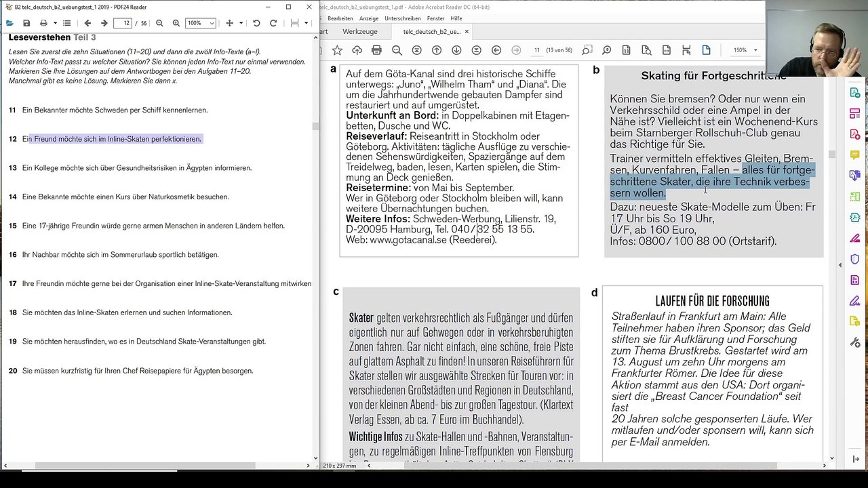This screenshot has width=868, height=488.
Task: Switch to the Werkzeuge tab in Acrobat
Action: pyautogui.click(x=360, y=32)
